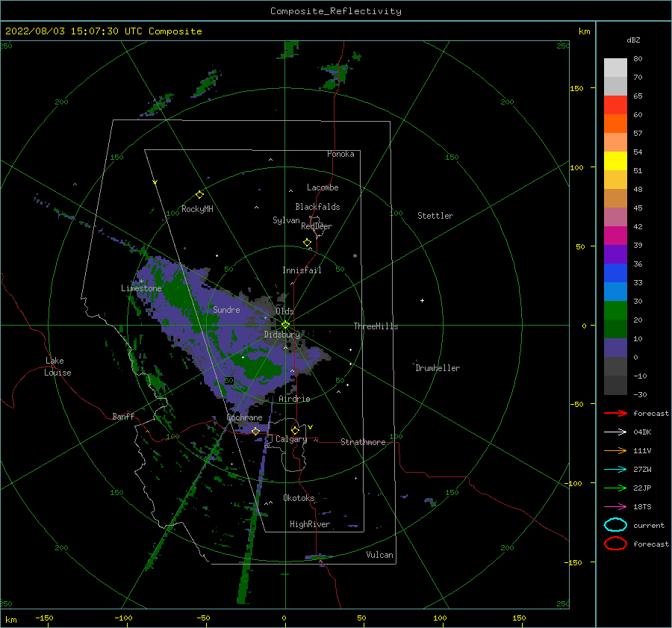Click the Olds town label
The height and width of the screenshot is (628, 672).
tap(284, 311)
